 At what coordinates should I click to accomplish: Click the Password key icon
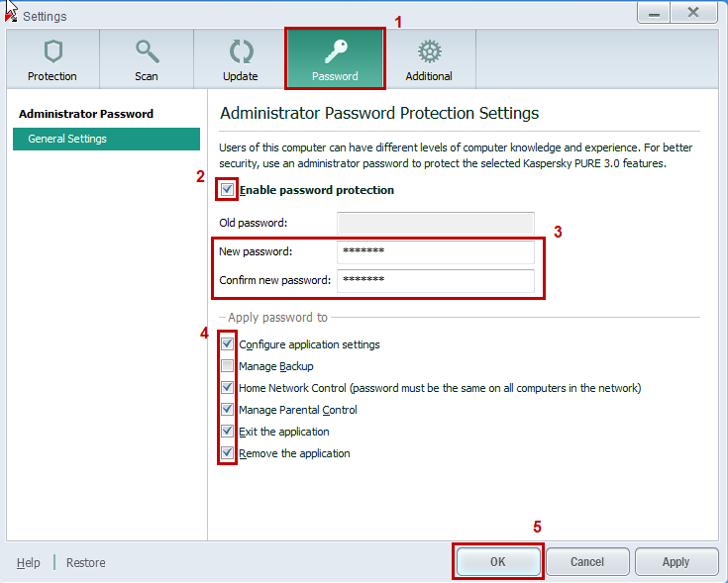pos(336,51)
